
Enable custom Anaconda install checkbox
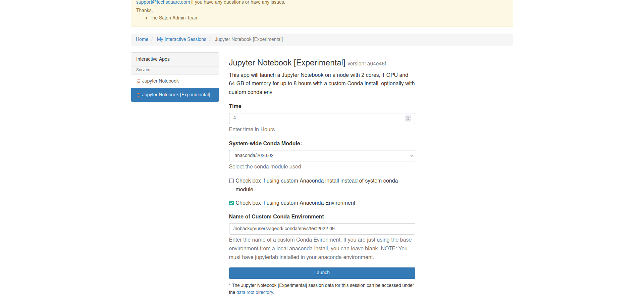coord(231,181)
